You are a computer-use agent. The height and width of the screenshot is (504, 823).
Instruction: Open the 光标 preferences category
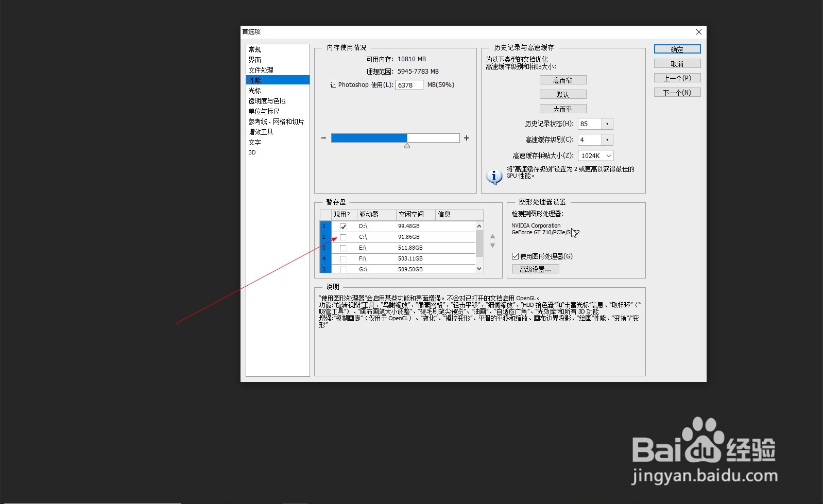pos(255,91)
